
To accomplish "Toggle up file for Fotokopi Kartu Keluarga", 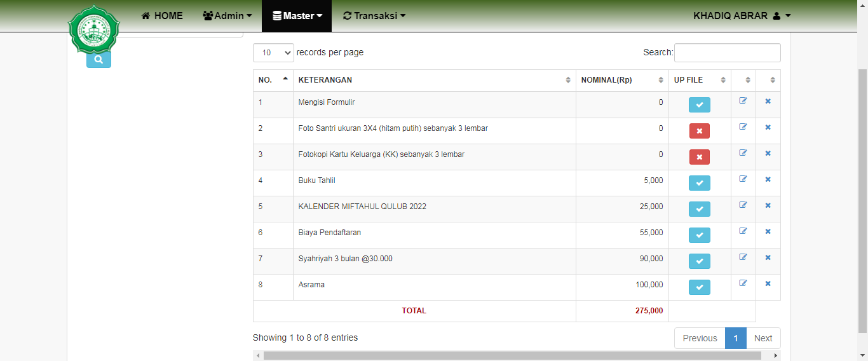I will (x=699, y=157).
